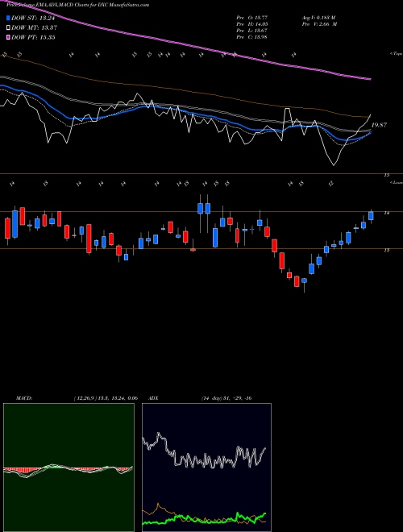Click the '13' price axis label on the candlestick chart
403x532 pixels.
pos(386,250)
